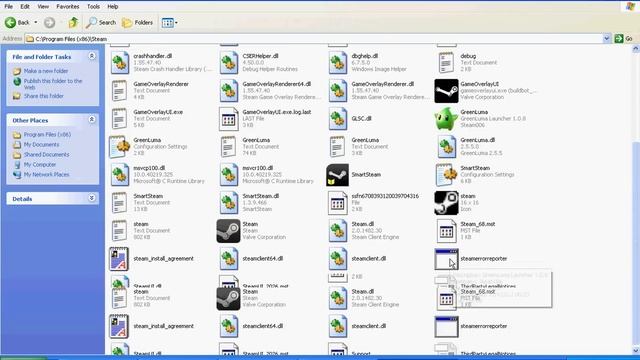Select the GameOverlayUI Valve application icon
The image size is (640, 360).
coord(446,91)
